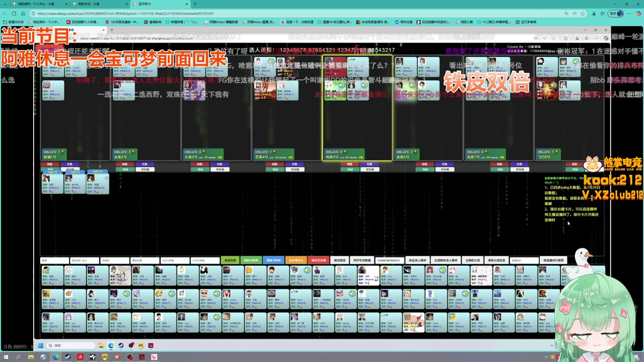Open a new browser tab with plus

[x=195, y=4]
